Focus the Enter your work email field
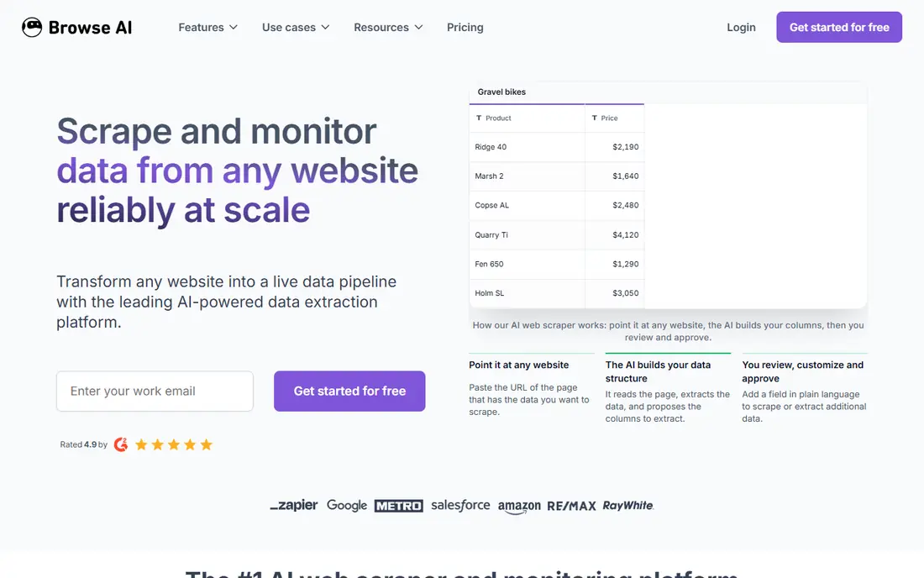This screenshot has width=924, height=578. click(155, 391)
